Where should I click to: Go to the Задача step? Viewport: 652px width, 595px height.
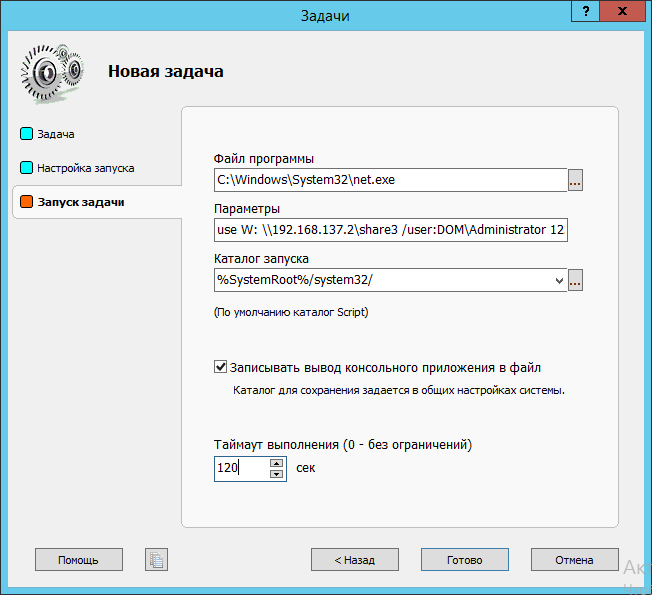point(47,134)
